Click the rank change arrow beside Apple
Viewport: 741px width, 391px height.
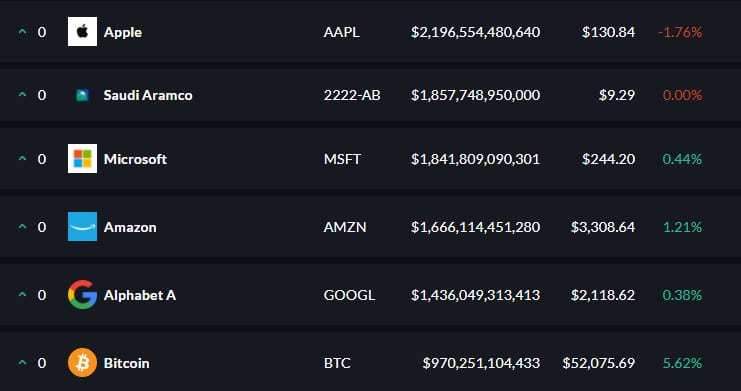pyautogui.click(x=22, y=32)
